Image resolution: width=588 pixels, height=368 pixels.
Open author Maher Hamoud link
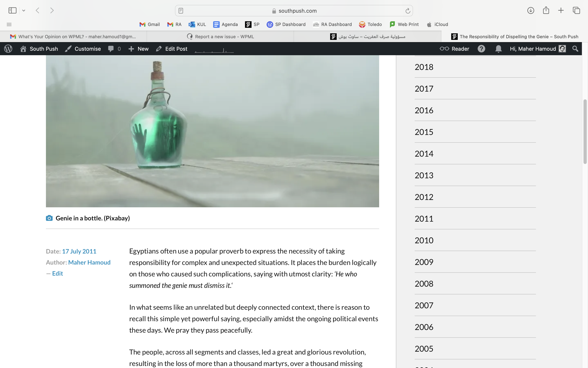pyautogui.click(x=89, y=262)
